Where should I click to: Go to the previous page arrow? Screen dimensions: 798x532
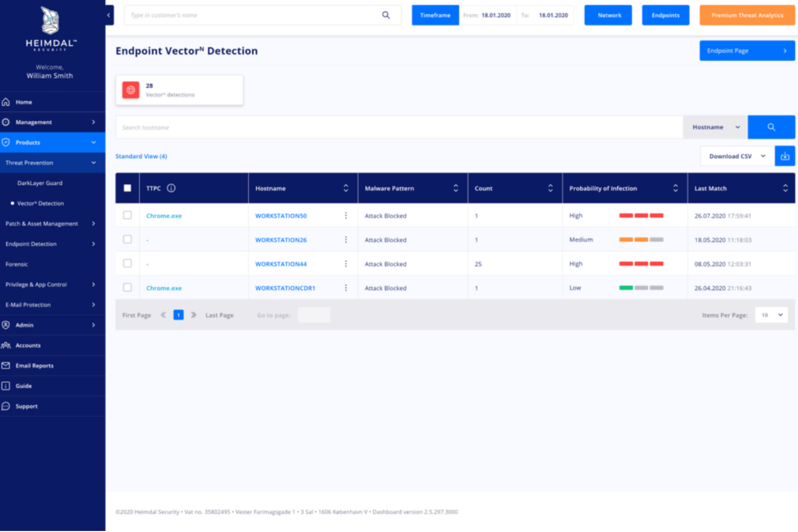163,315
